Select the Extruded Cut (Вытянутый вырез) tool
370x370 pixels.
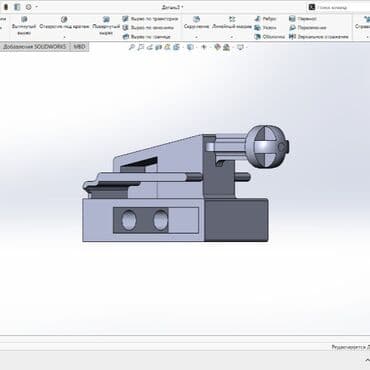(24, 26)
